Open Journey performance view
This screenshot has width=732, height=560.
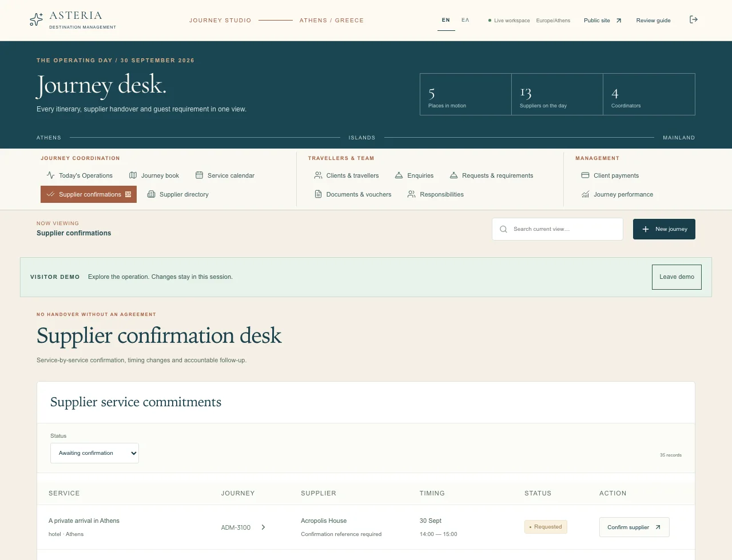click(x=617, y=194)
